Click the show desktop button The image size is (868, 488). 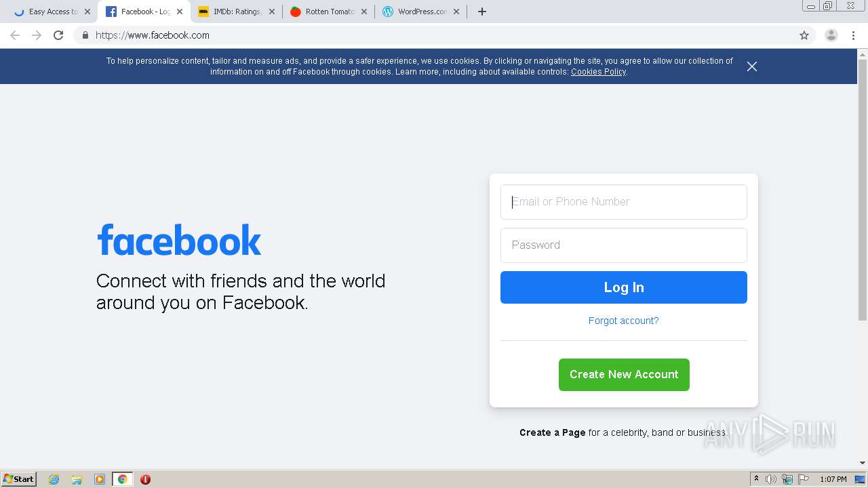point(861,479)
